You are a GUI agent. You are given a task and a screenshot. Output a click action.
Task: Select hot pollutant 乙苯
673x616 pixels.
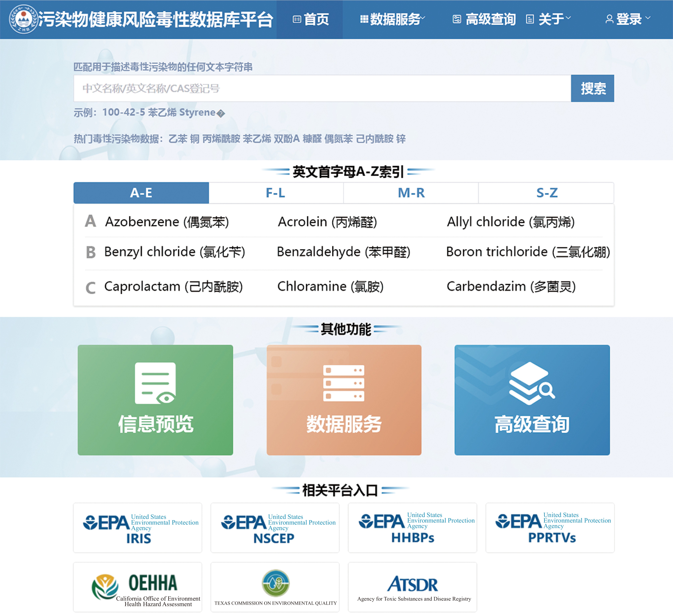[178, 139]
